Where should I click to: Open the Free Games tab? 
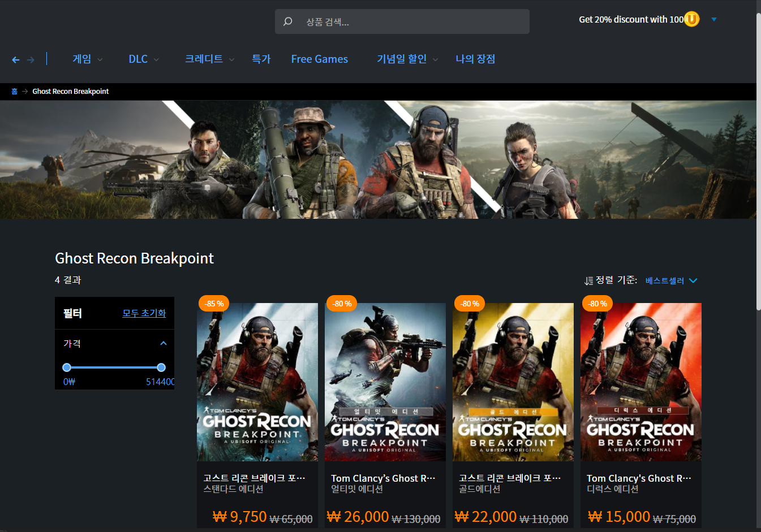click(320, 59)
